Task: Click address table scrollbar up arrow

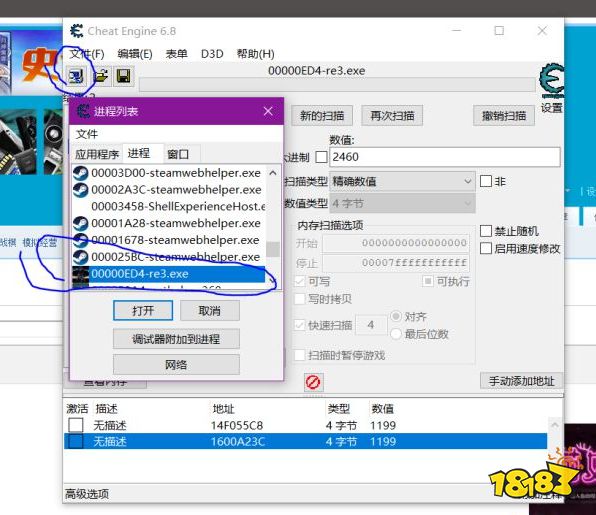Action: point(555,425)
